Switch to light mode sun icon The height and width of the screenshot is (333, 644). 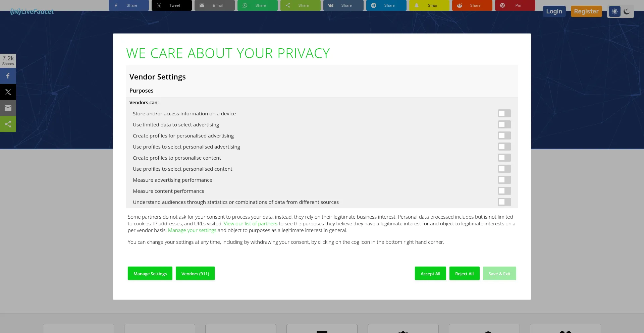(x=614, y=11)
